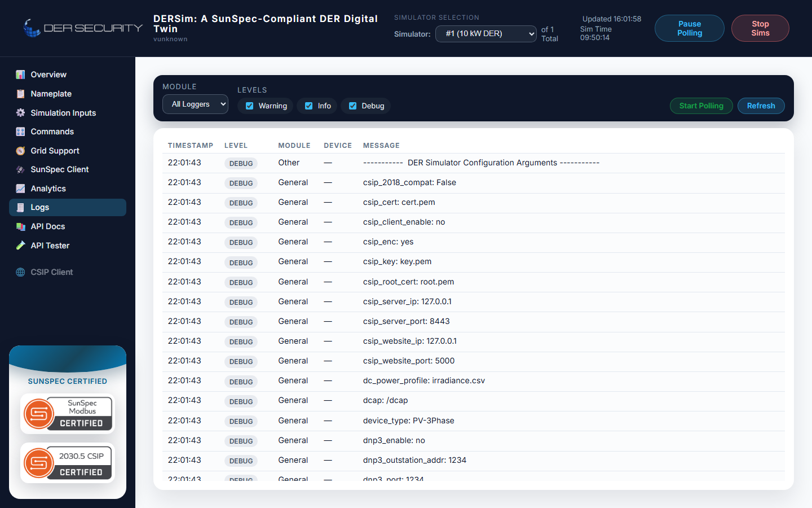
Task: Click message 'dnp3_enable: no'
Action: click(x=394, y=440)
